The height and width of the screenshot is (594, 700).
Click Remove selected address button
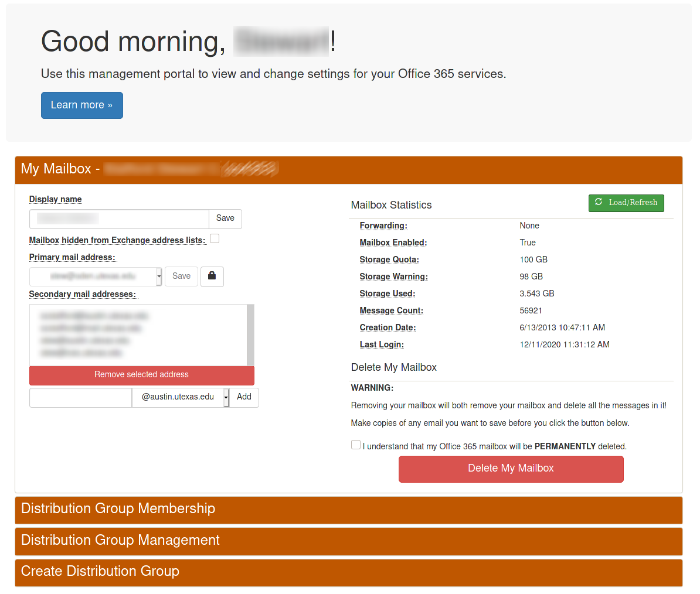[141, 375]
